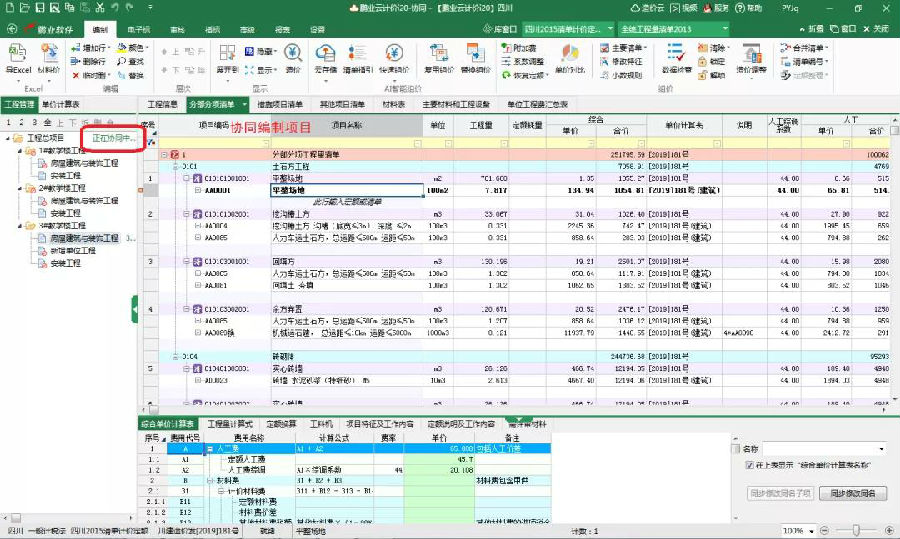Collapse row 1 分部分项工程量清单 group

click(164, 155)
